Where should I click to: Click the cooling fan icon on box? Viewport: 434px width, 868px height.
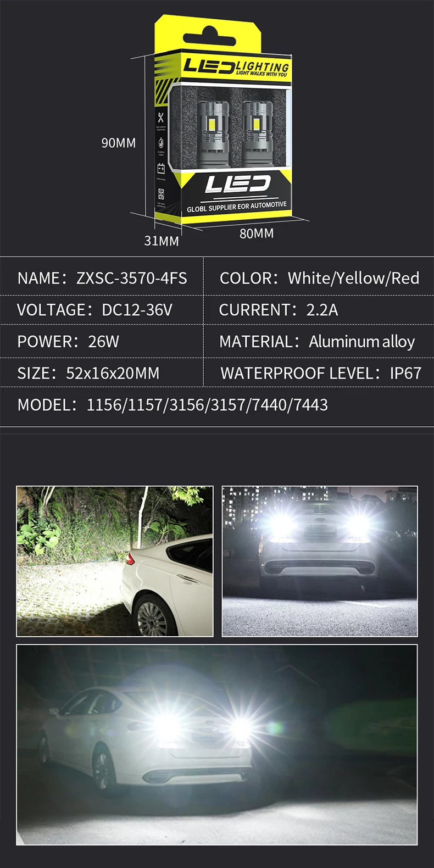coord(161,194)
